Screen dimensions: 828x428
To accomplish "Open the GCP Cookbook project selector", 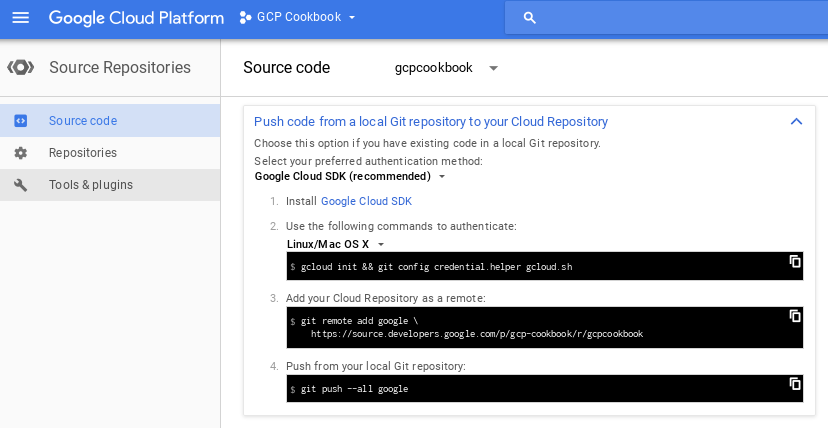I will coord(298,17).
